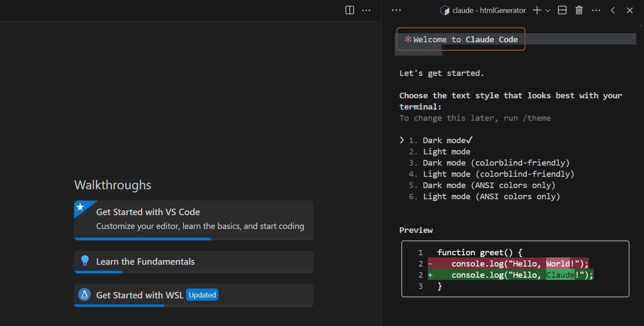Open terminal views and more actions ellipsis

point(596,10)
